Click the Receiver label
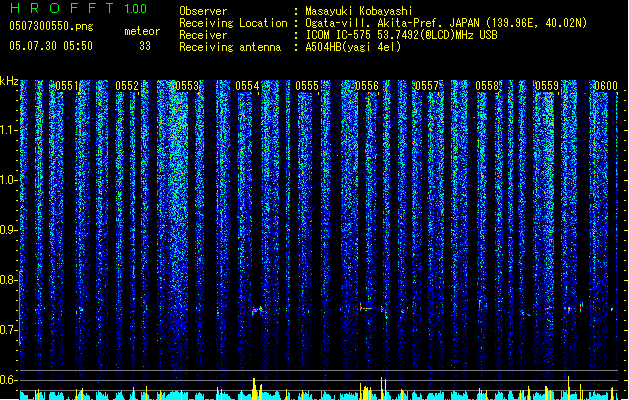The height and width of the screenshot is (400, 629). click(203, 35)
